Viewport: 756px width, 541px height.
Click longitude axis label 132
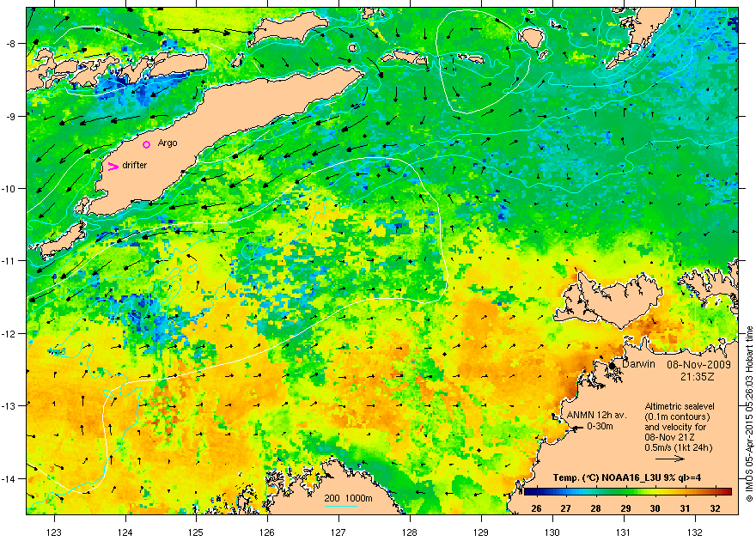point(695,532)
